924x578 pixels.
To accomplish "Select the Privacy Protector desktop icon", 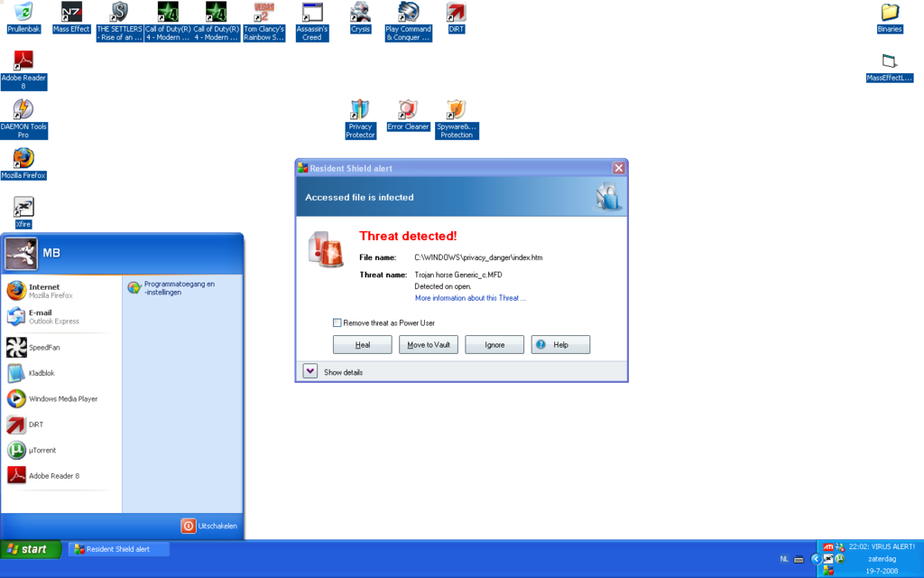I will coord(360,119).
